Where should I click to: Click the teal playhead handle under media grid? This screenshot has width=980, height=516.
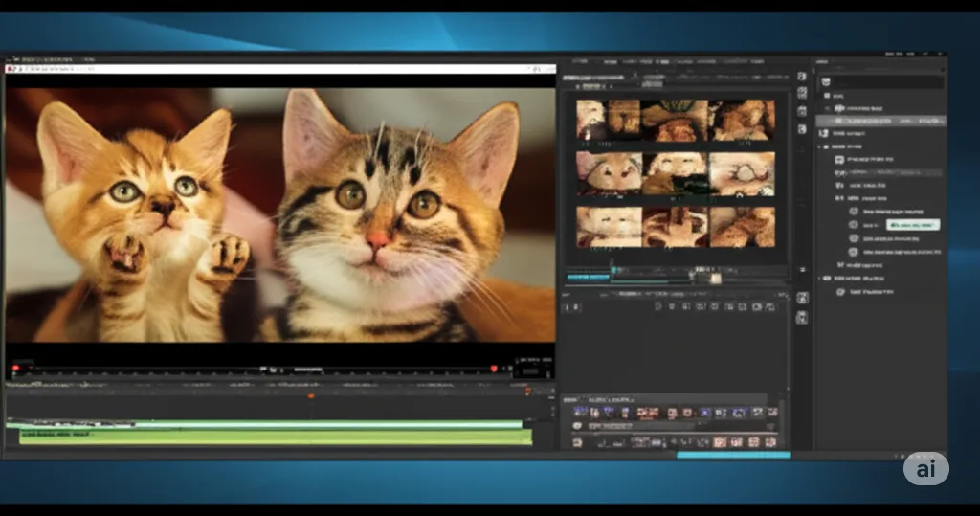click(x=613, y=270)
